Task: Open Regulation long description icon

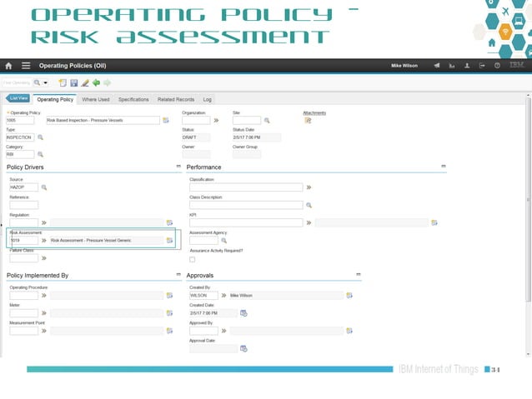Action: point(169,222)
